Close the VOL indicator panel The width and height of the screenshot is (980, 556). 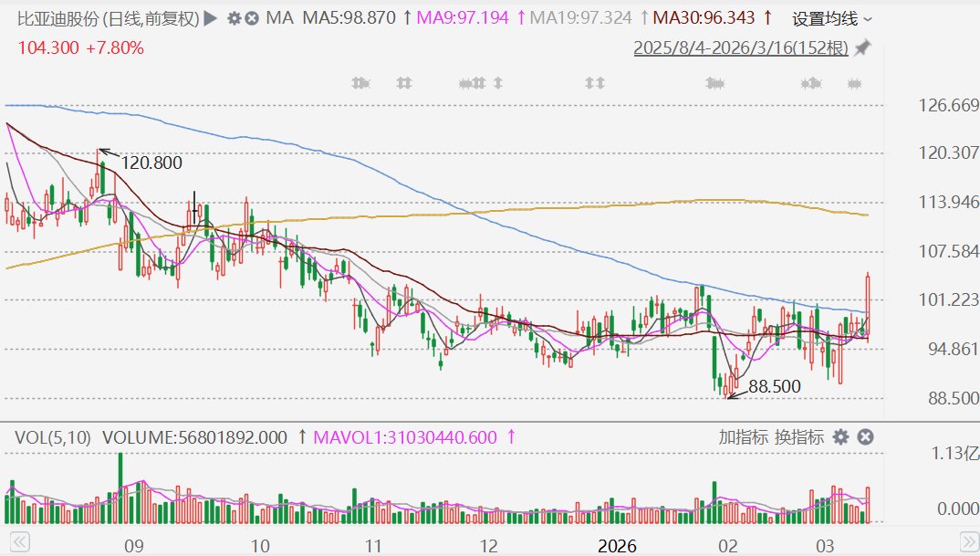click(865, 437)
